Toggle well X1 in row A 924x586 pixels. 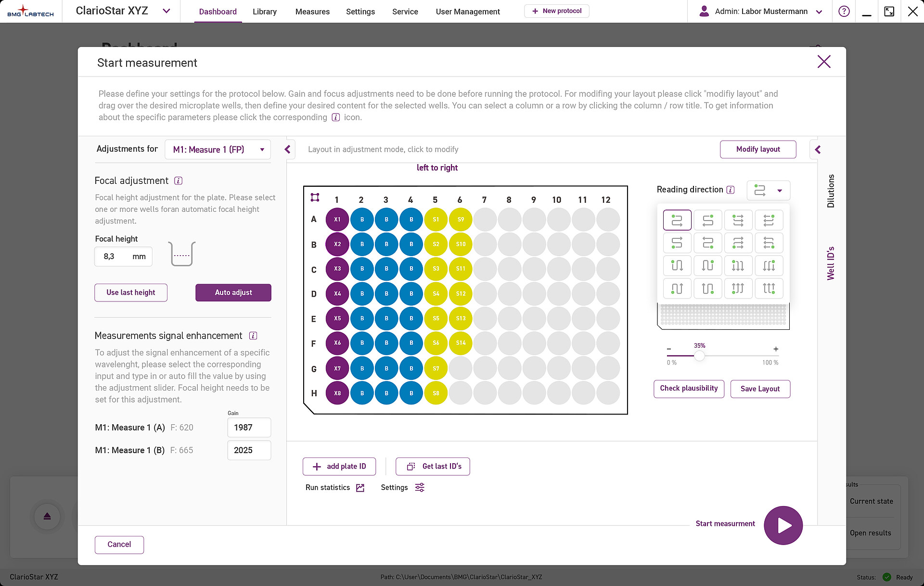coord(337,220)
